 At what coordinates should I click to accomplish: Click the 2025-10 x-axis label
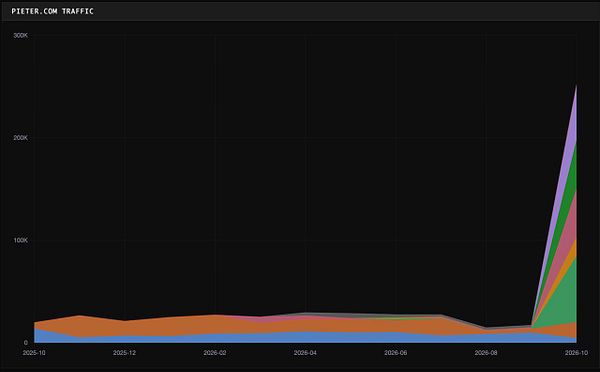pos(34,353)
